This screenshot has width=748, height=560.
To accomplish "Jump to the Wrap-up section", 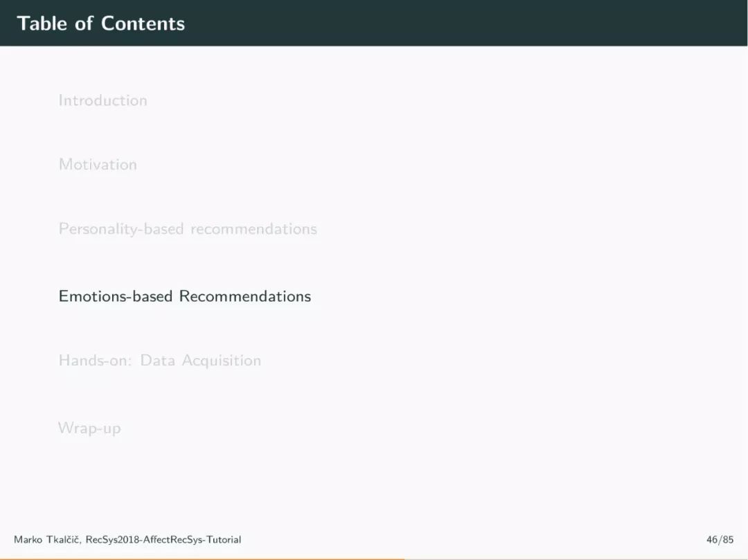I will pyautogui.click(x=89, y=428).
